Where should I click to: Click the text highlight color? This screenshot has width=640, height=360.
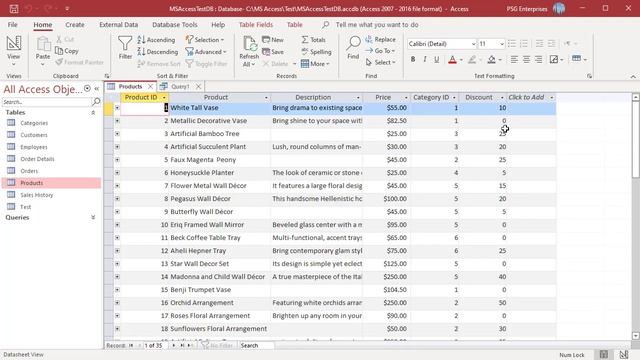(x=472, y=60)
